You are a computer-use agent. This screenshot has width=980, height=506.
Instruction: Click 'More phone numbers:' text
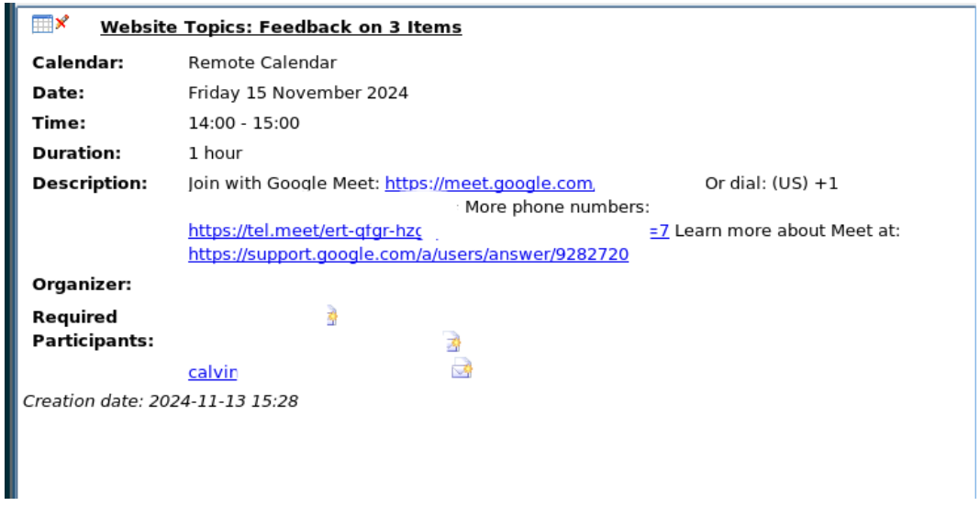pos(557,208)
